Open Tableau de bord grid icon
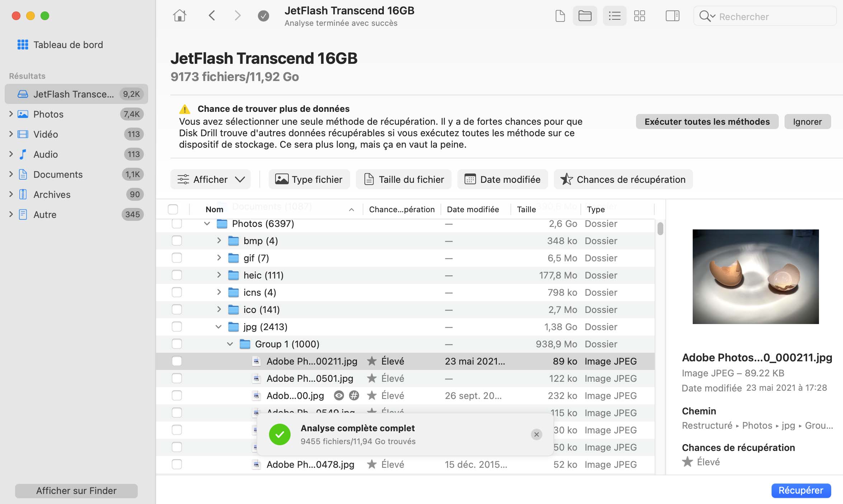Image resolution: width=843 pixels, height=504 pixels. click(x=23, y=44)
